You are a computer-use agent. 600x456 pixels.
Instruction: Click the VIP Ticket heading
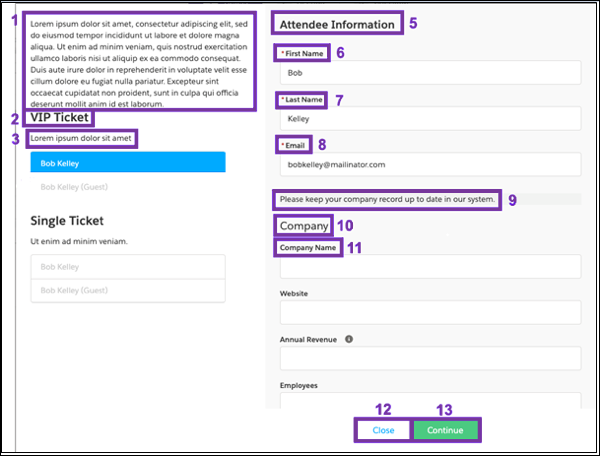[62, 119]
